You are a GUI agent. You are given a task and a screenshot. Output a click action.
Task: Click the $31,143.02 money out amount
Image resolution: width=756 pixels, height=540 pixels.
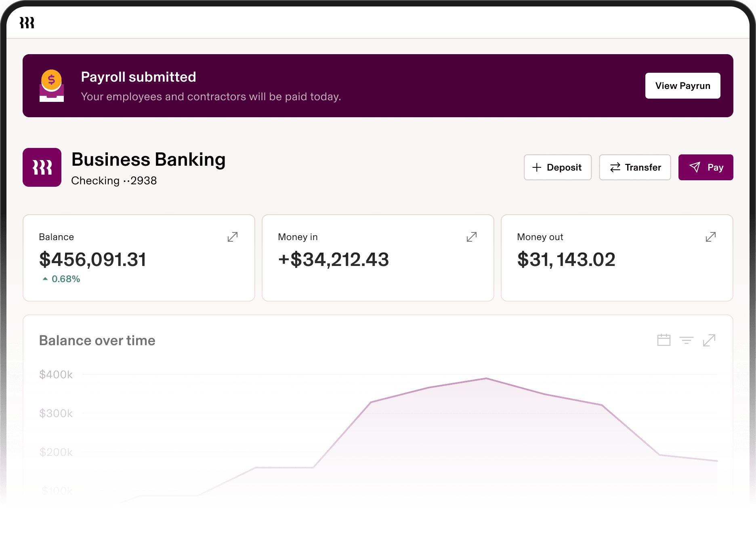(x=566, y=259)
